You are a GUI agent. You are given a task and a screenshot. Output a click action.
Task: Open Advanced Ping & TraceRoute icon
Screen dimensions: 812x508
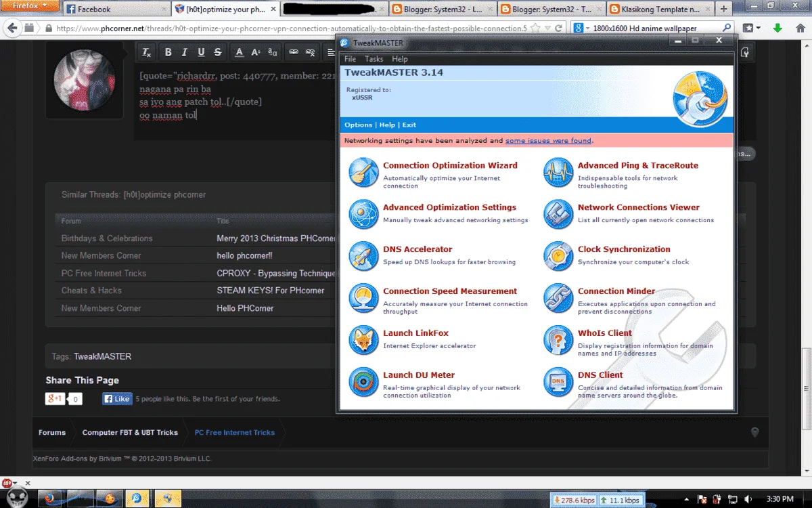coord(558,172)
